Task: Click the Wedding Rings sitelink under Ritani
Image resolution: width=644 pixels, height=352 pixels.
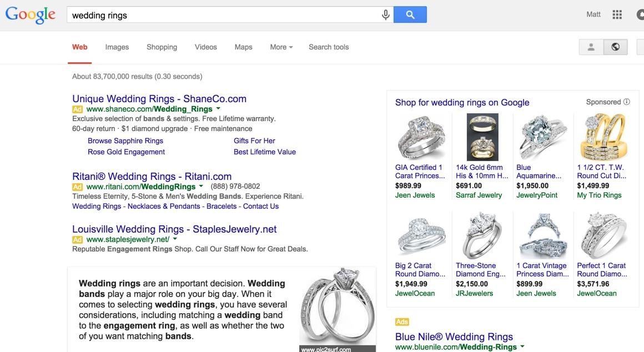Action: click(97, 206)
